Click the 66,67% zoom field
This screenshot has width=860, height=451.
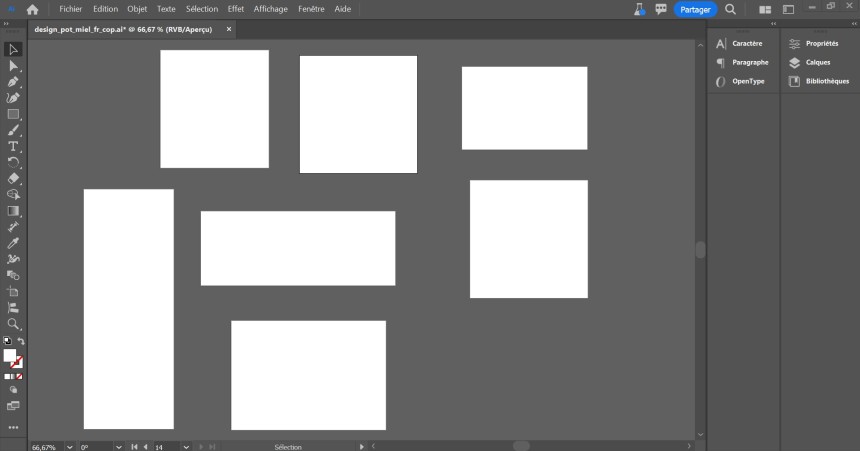(46, 447)
